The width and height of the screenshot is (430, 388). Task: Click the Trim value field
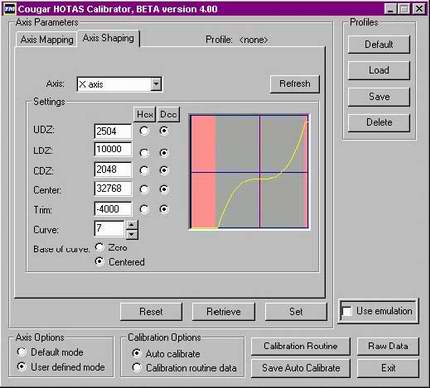click(113, 209)
